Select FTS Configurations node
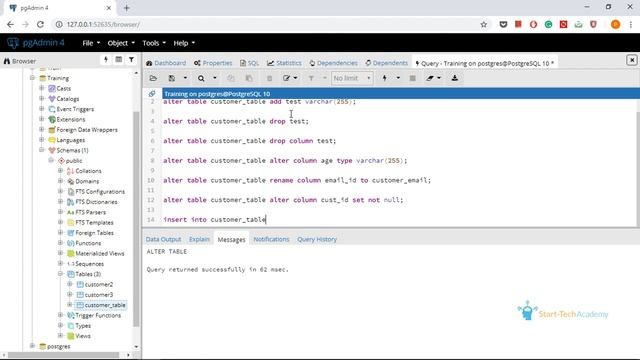640x360 pixels. (100, 191)
